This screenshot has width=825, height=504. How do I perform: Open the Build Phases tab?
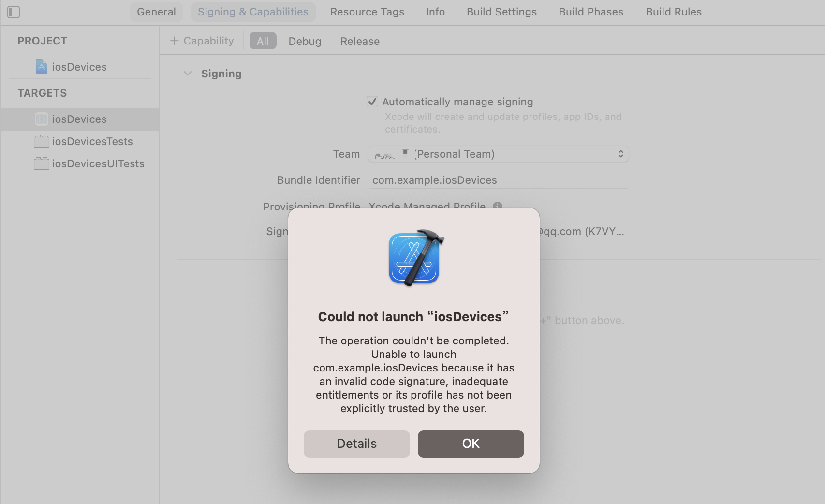click(x=591, y=12)
